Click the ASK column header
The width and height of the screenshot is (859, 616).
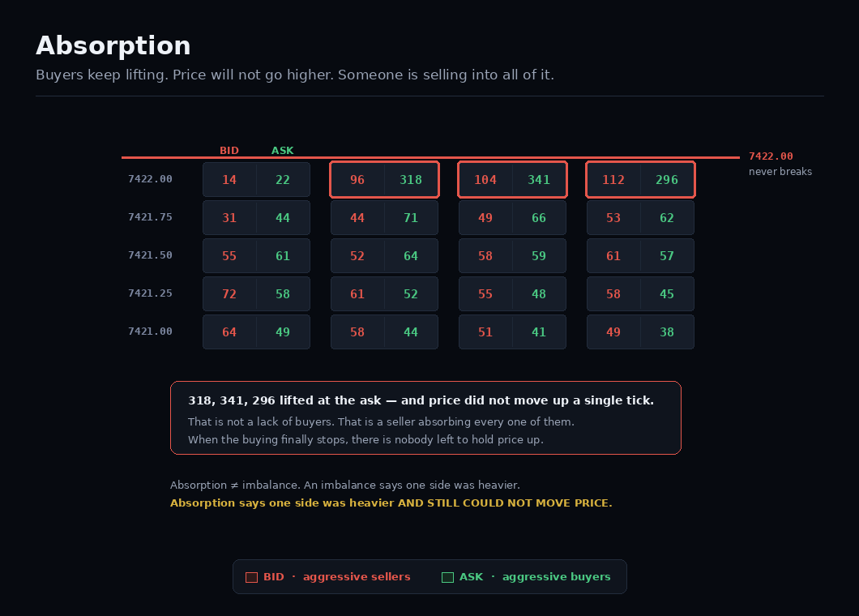[x=283, y=150]
